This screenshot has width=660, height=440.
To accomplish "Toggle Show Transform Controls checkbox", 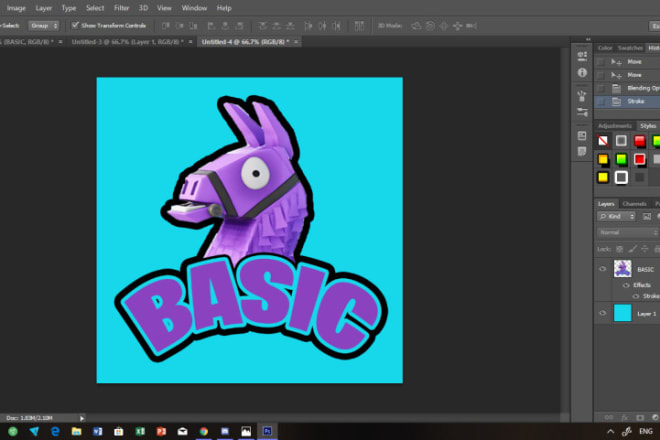I will 75,25.
